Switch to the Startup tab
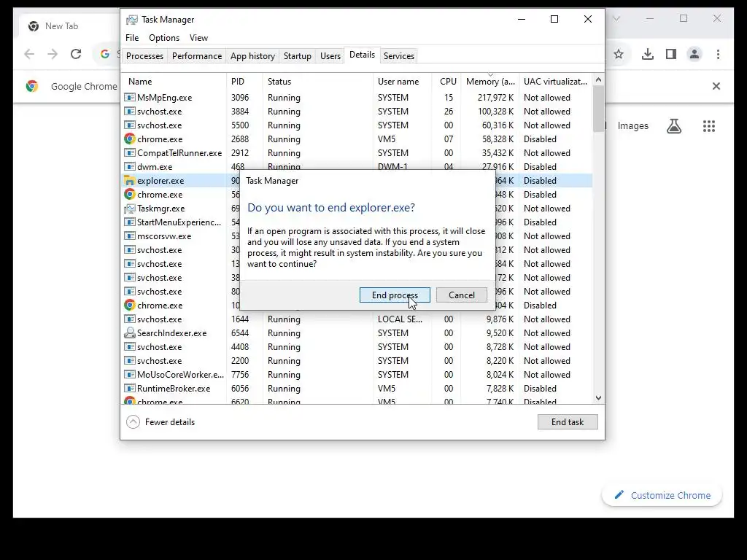This screenshot has width=747, height=560. pos(298,55)
